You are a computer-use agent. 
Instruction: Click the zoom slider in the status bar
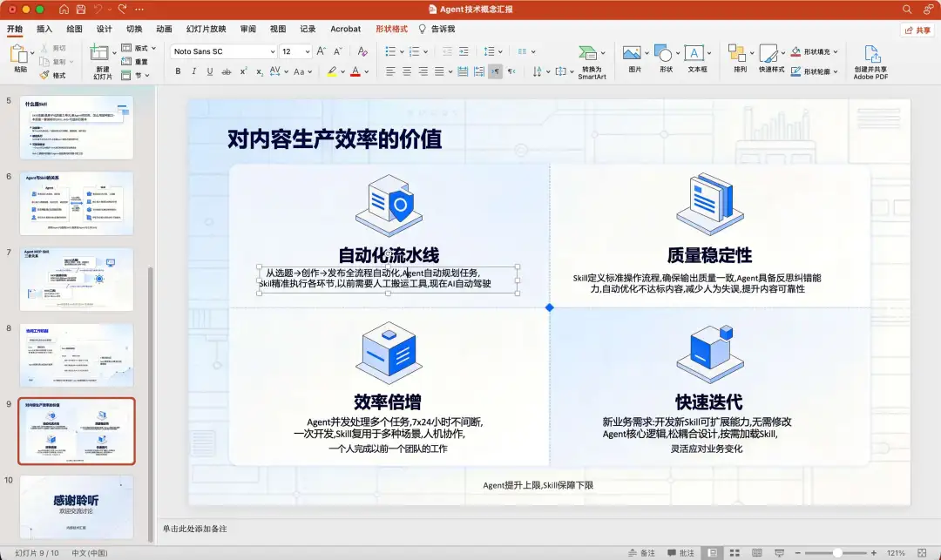pyautogui.click(x=837, y=553)
